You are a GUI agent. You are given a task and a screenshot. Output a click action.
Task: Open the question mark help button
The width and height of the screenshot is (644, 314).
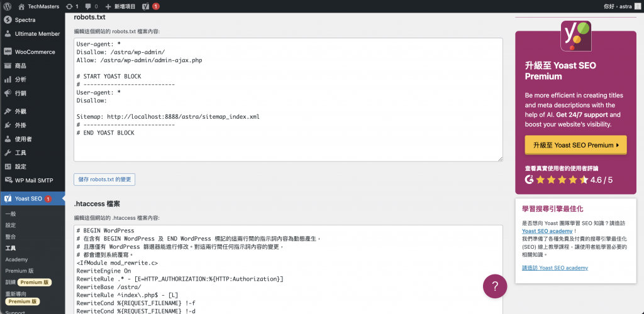point(495,286)
